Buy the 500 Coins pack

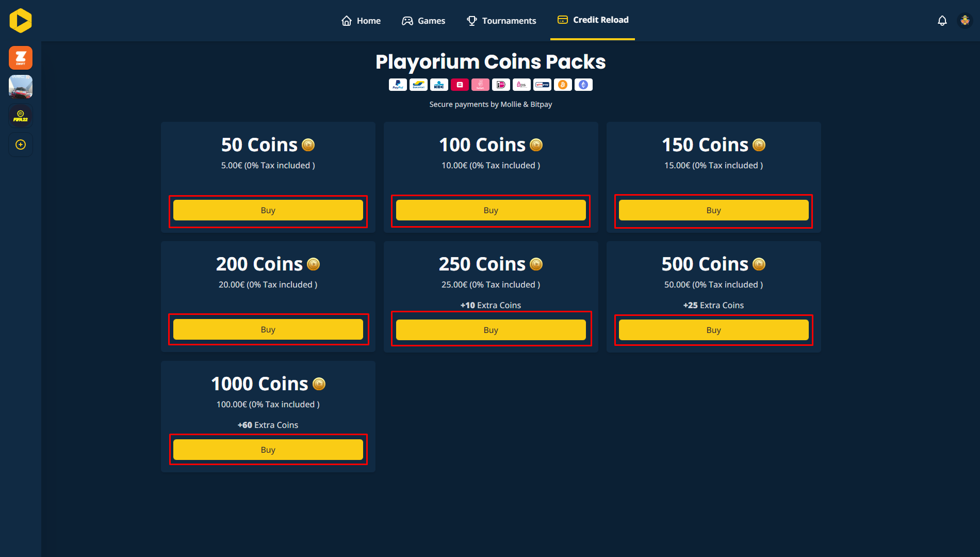714,330
